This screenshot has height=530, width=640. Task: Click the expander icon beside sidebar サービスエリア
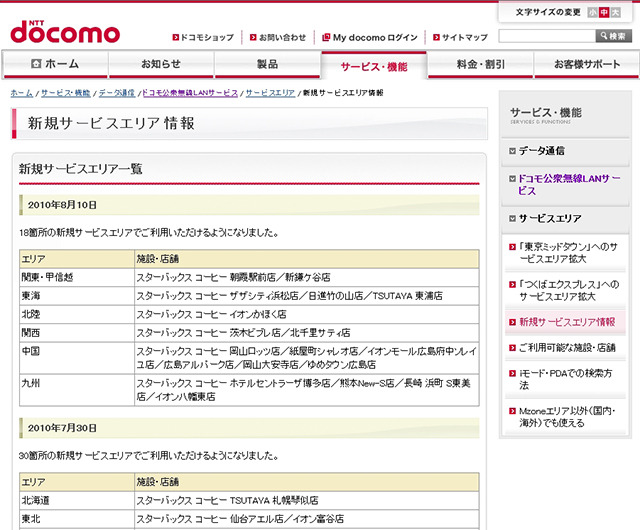tap(512, 219)
